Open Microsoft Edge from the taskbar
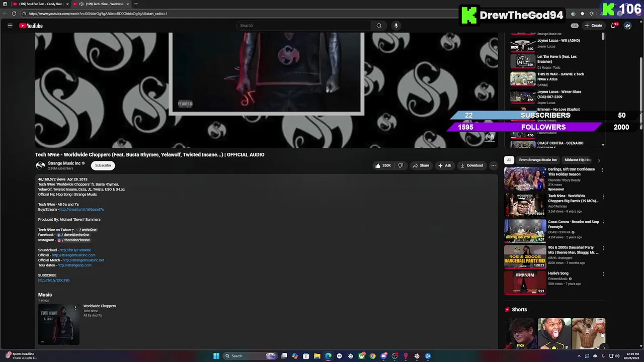 (x=328, y=356)
